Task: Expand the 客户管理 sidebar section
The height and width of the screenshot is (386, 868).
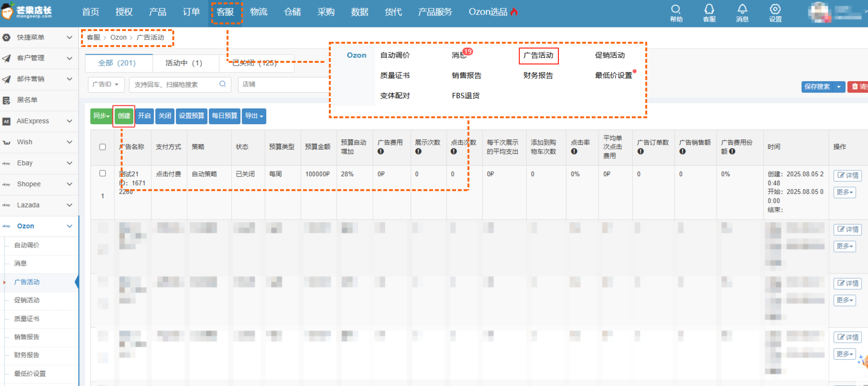Action: pos(69,58)
